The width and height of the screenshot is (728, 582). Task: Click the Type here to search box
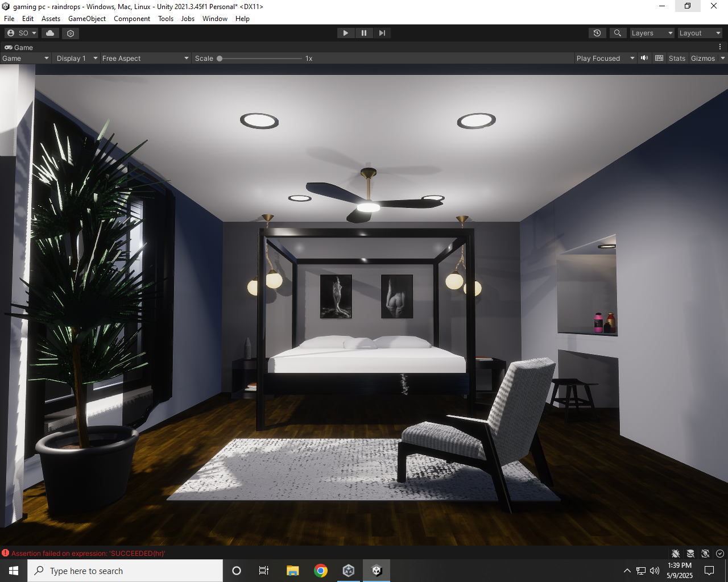click(125, 571)
